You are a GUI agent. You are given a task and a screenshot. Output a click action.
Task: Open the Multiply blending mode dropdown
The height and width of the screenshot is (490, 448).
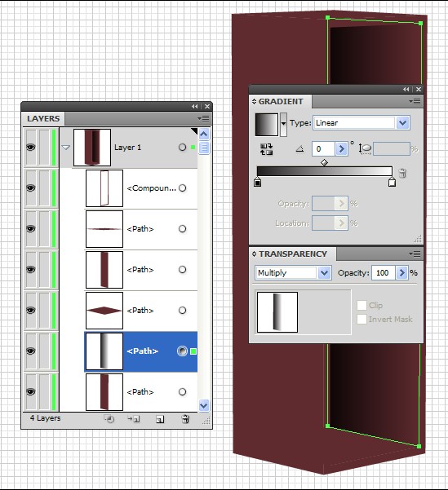coord(325,273)
